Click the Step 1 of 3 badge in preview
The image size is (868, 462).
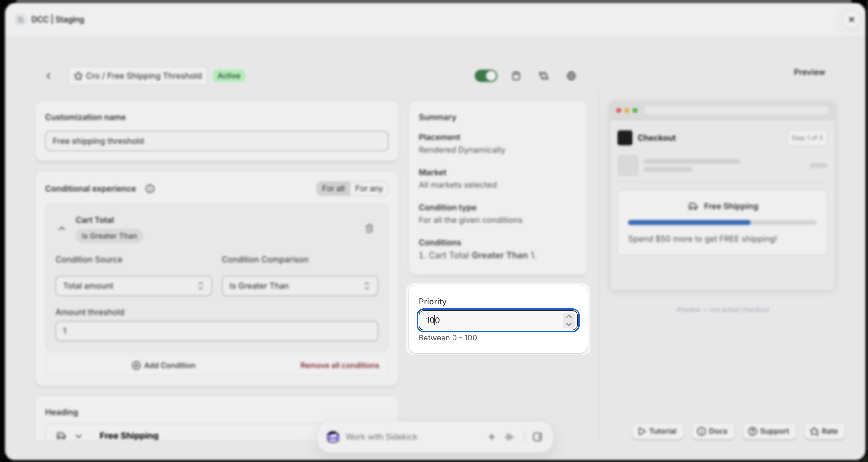tap(807, 138)
